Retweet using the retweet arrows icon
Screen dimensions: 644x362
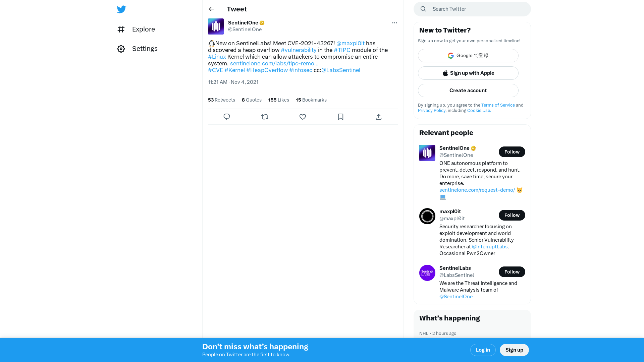tap(265, 117)
